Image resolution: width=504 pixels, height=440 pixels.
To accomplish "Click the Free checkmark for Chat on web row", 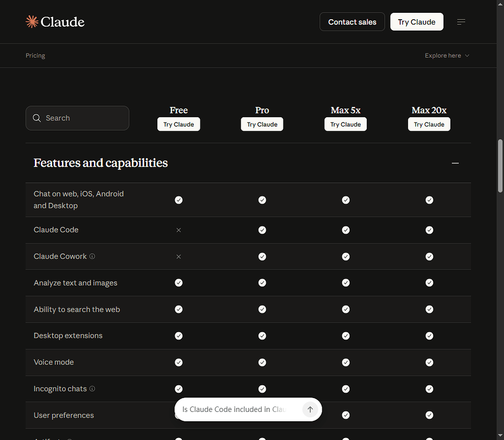I will pos(179,200).
